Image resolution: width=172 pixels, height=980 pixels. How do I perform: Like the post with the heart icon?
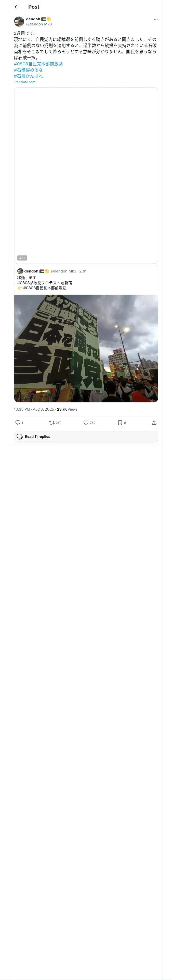click(86, 423)
